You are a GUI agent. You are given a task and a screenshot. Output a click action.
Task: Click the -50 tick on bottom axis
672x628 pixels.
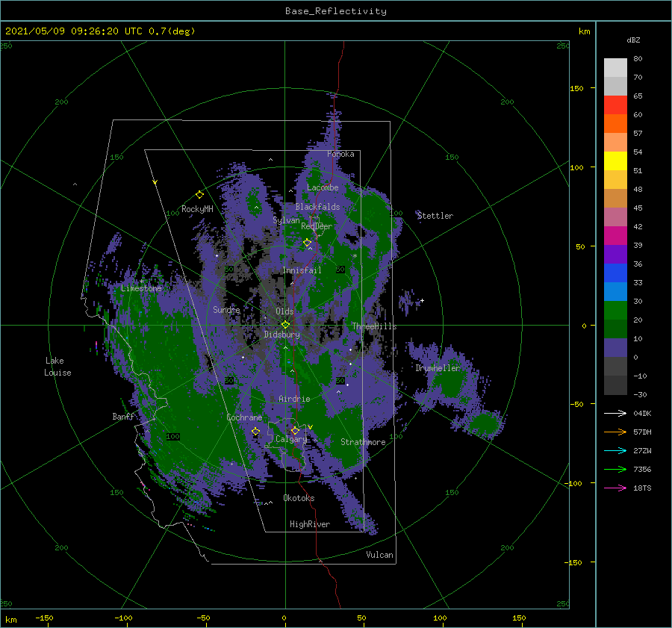click(203, 618)
